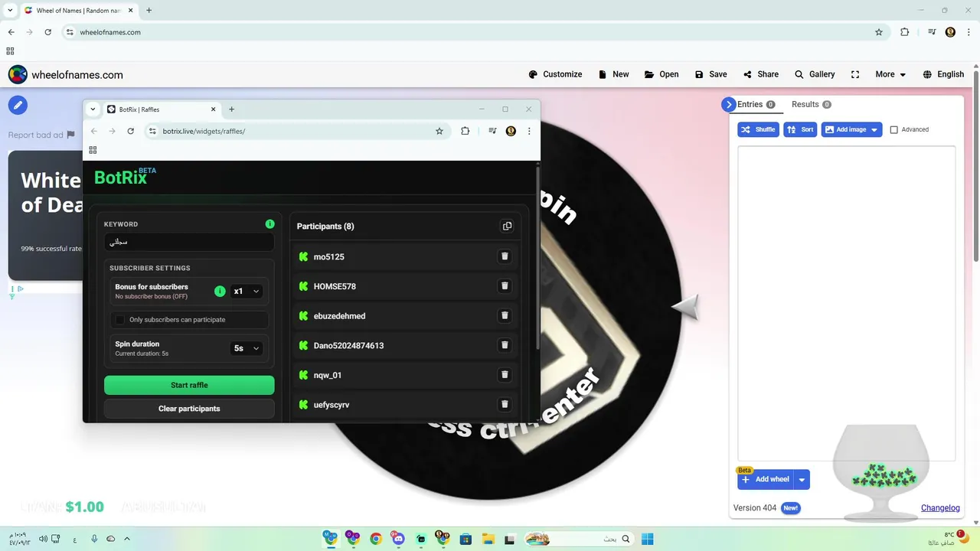Viewport: 980px width, 551px height.
Task: Switch to the Results tab
Action: 811,105
